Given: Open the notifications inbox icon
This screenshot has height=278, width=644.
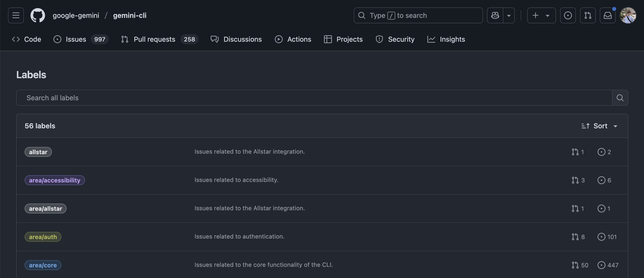Looking at the screenshot, I should coord(607,15).
